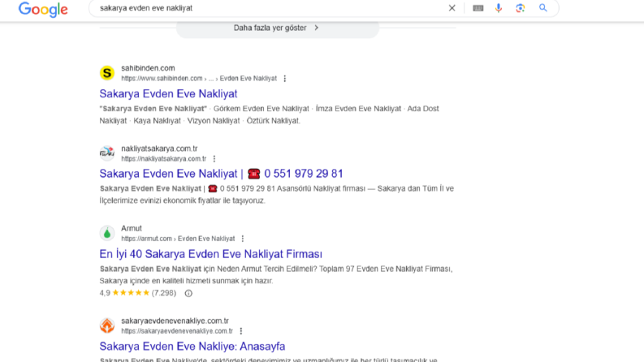The height and width of the screenshot is (362, 644).
Task: Click the red telephone emoji in result title
Action: tap(254, 174)
